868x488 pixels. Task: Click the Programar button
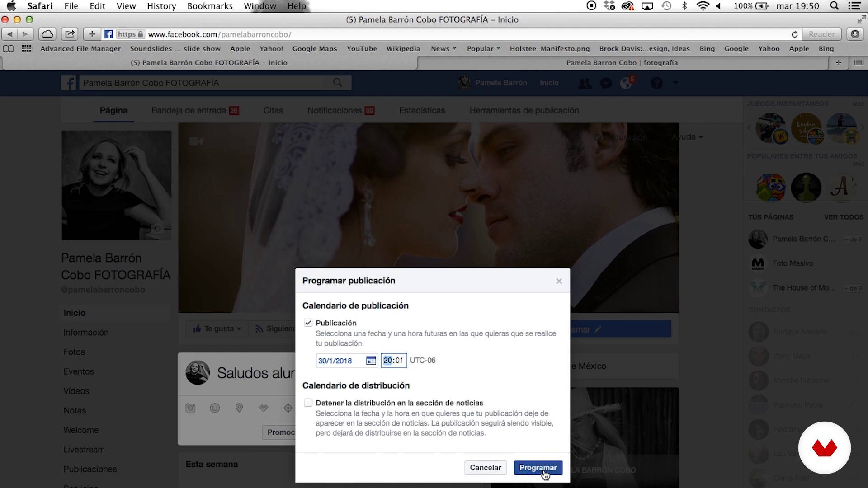click(x=538, y=468)
